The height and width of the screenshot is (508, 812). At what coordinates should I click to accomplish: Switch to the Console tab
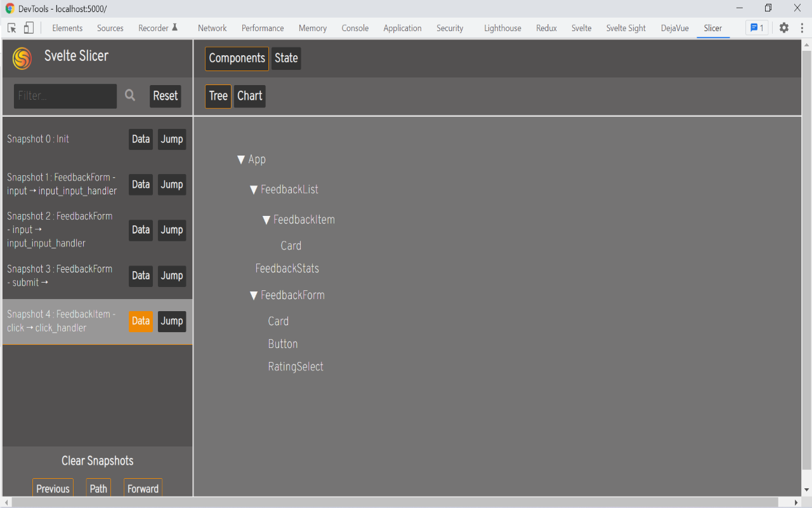[x=355, y=28]
